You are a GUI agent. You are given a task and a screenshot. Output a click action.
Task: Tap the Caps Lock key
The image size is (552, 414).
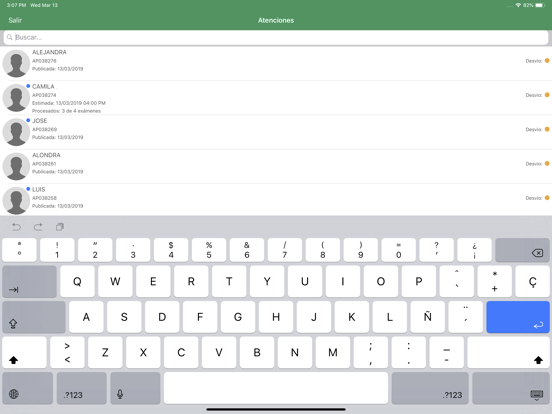[x=34, y=317]
